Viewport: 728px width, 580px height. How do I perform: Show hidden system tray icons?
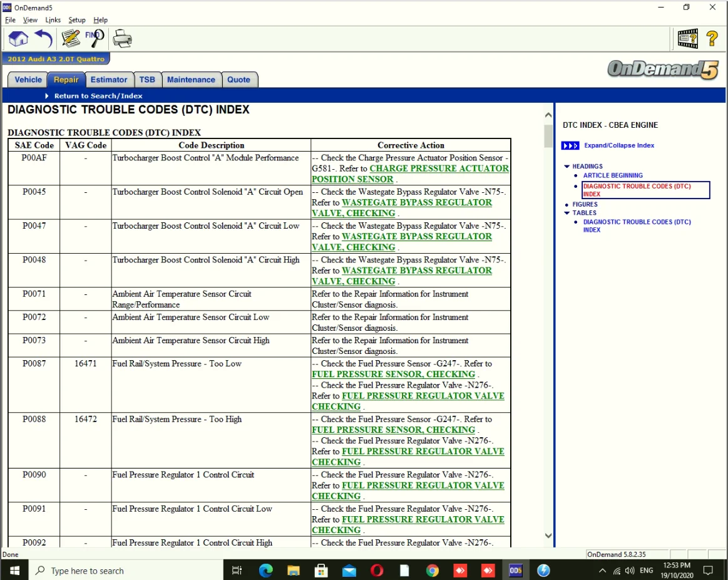[602, 571]
